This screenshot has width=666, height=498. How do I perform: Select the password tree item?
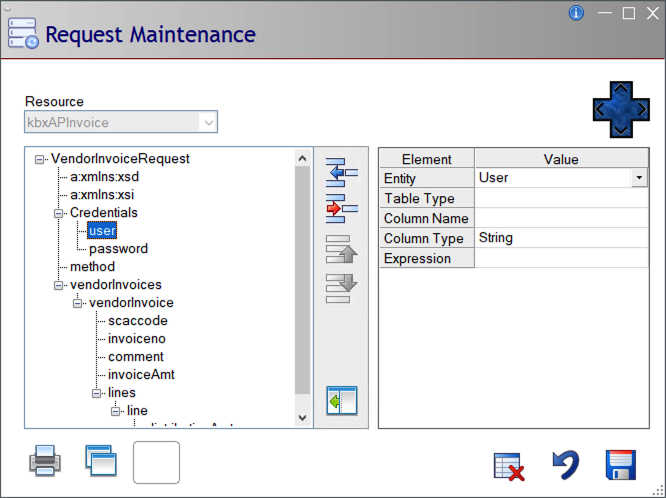pos(118,249)
